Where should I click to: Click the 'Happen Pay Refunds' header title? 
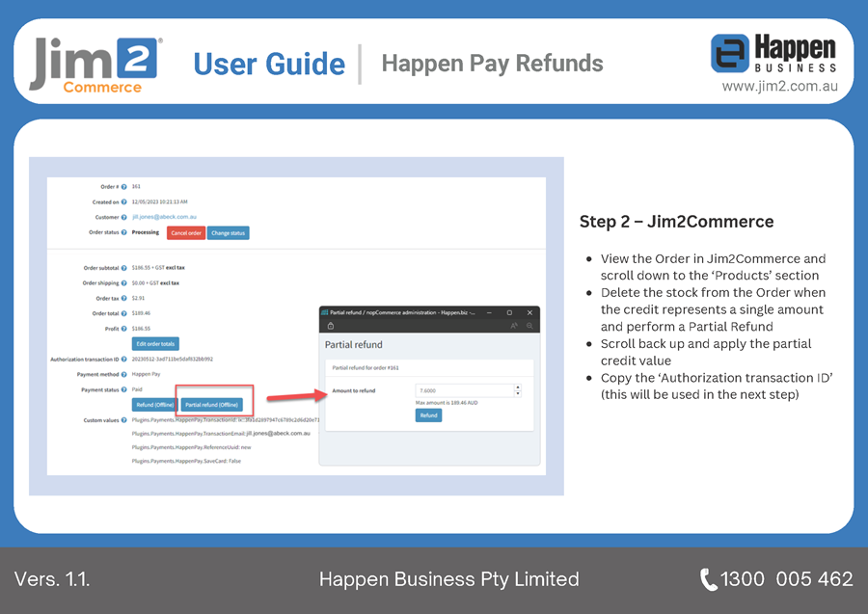(x=492, y=63)
